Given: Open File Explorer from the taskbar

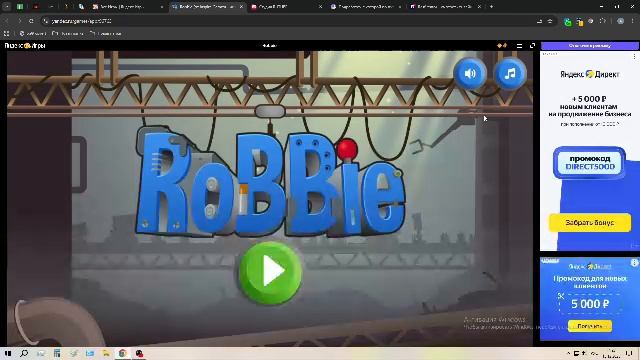Looking at the screenshot, I should click(x=106, y=353).
